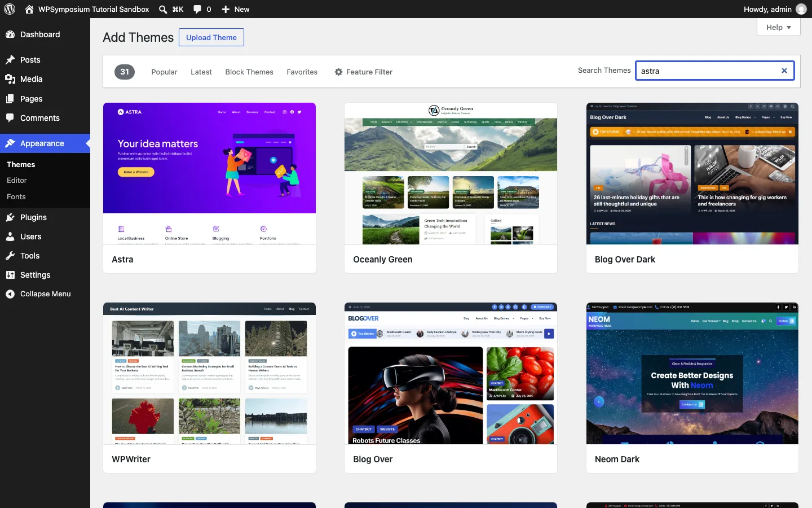Click the Collapse Menu arrow icon
812x508 pixels.
(x=10, y=294)
